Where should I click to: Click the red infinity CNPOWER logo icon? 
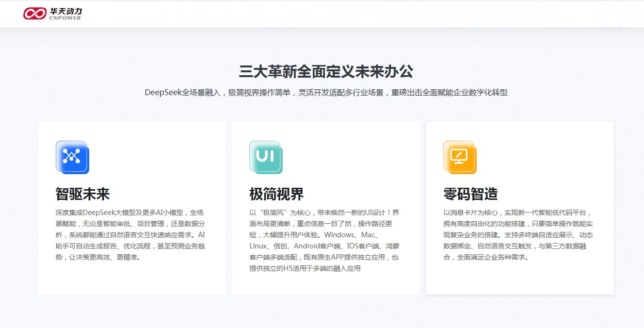34,14
